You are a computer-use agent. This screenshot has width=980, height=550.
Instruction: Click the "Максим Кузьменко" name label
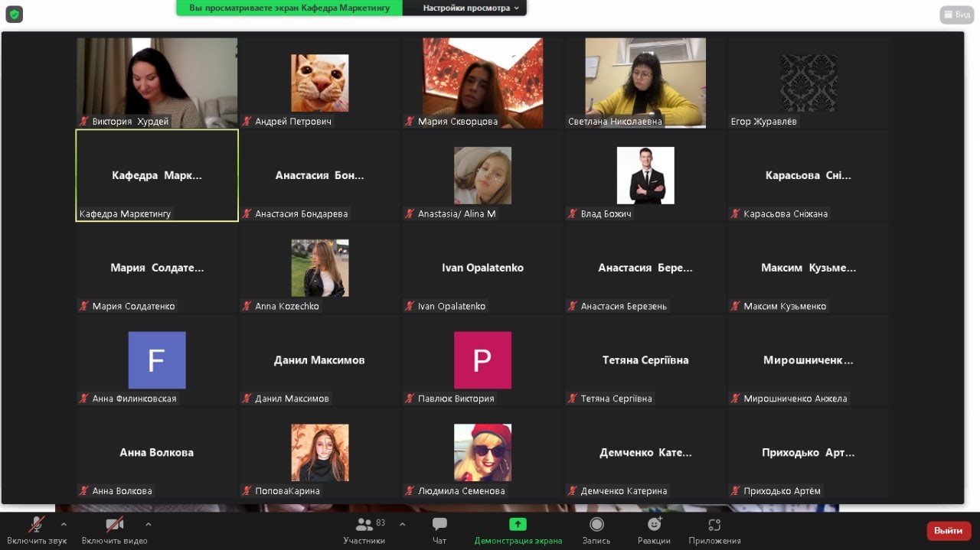785,307
